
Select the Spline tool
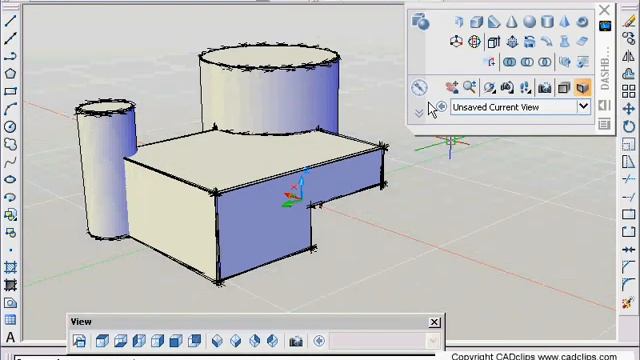tap(10, 162)
